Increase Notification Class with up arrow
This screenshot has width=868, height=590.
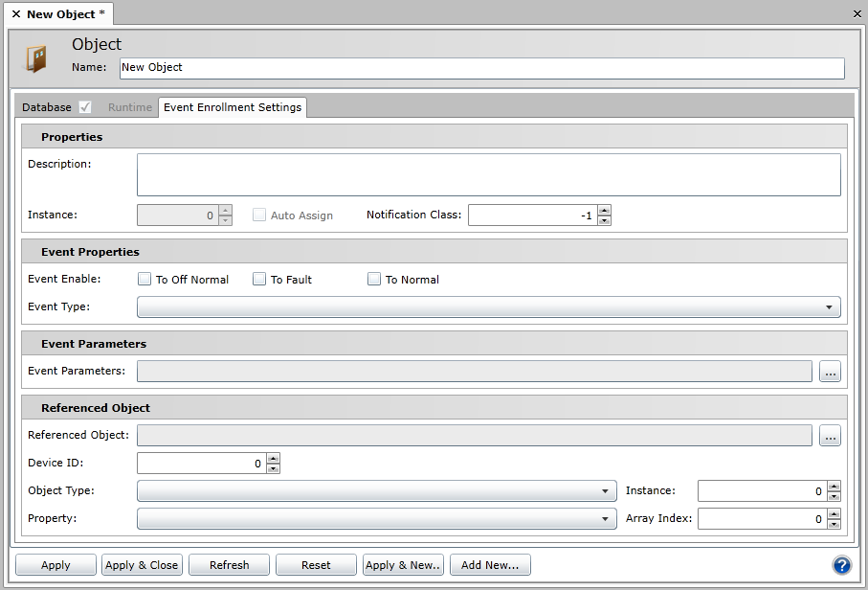(x=604, y=210)
